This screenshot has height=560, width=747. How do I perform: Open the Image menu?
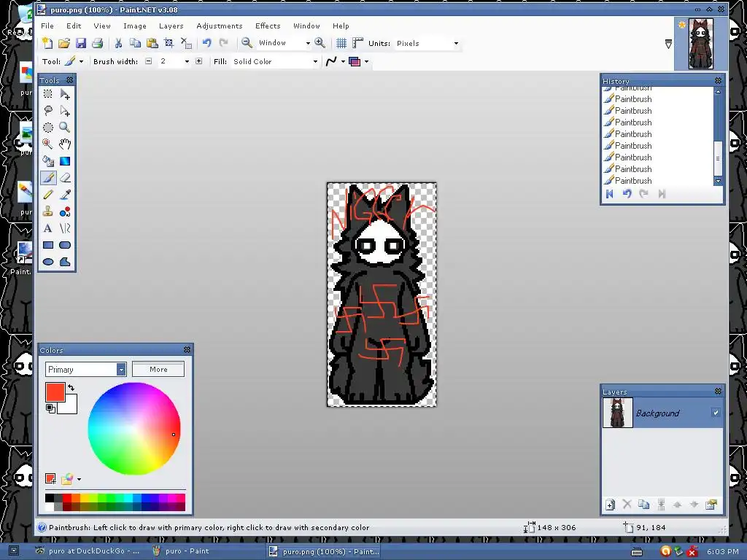point(135,26)
